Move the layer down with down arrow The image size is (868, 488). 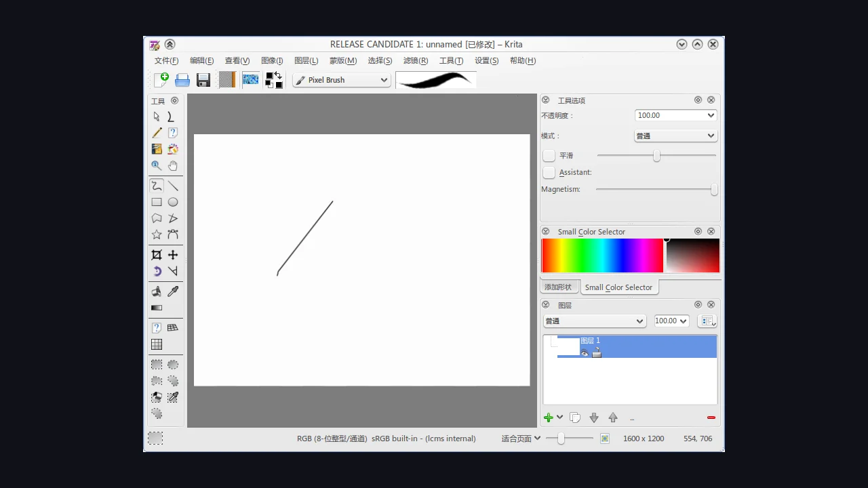pos(594,418)
